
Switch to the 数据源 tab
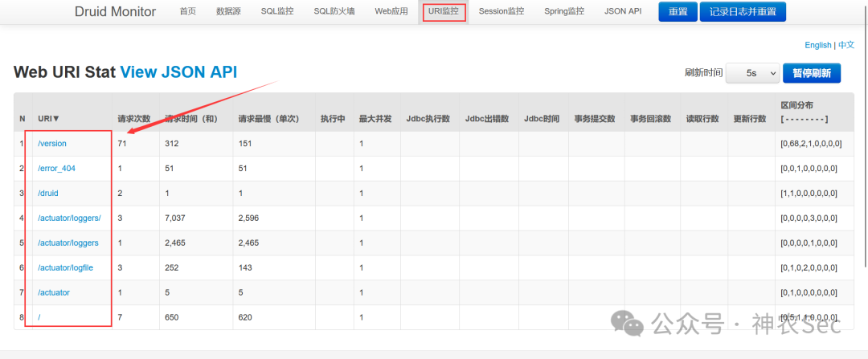click(228, 11)
